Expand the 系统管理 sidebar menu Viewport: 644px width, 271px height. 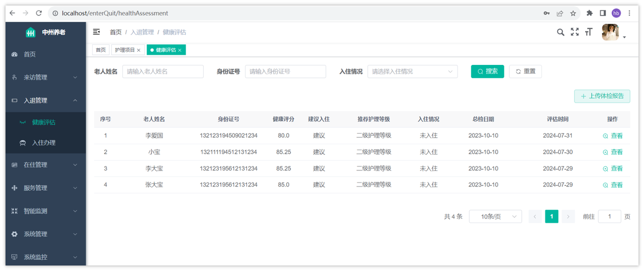46,234
